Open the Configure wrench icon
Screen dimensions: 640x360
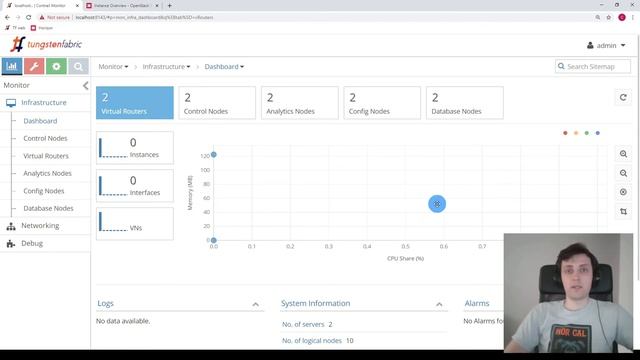pyautogui.click(x=34, y=66)
